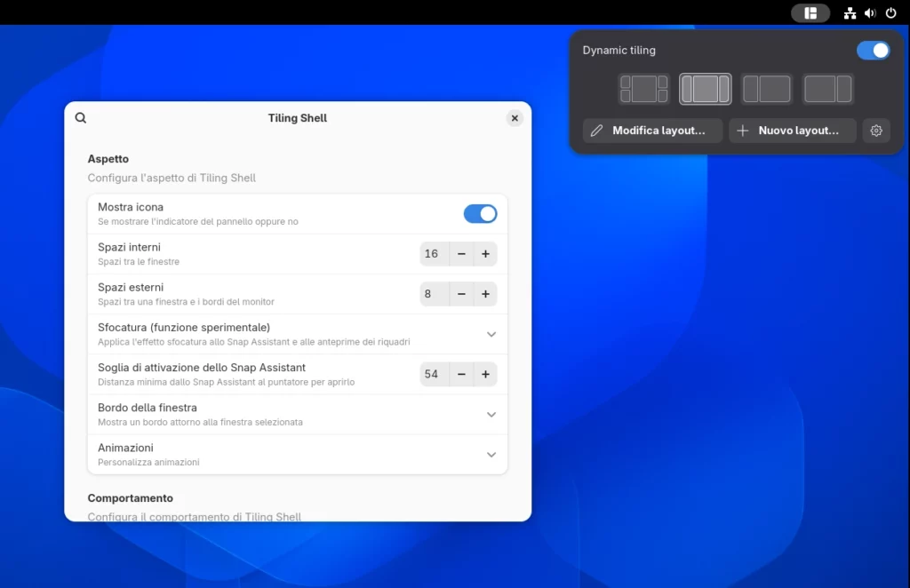Click the Dynamic tiling label

click(619, 51)
